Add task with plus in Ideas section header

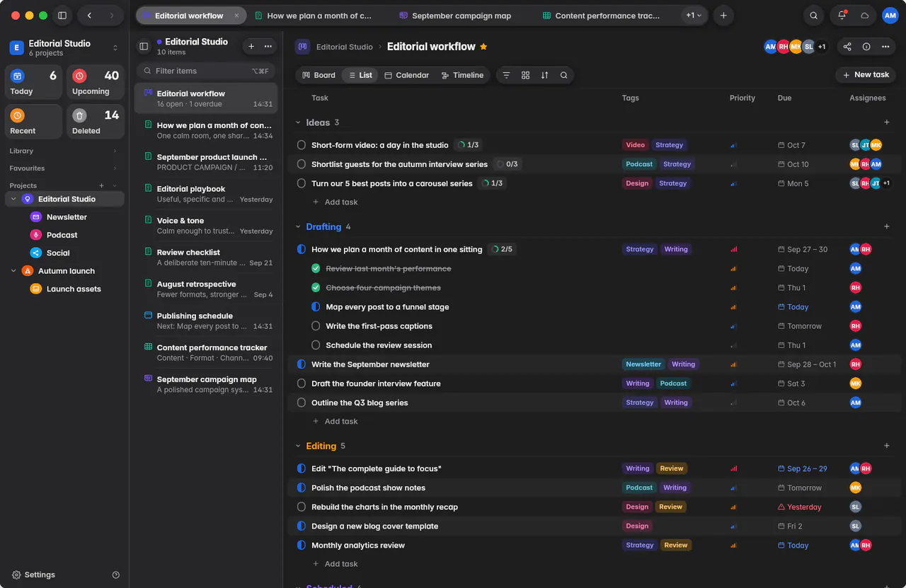pyautogui.click(x=887, y=122)
